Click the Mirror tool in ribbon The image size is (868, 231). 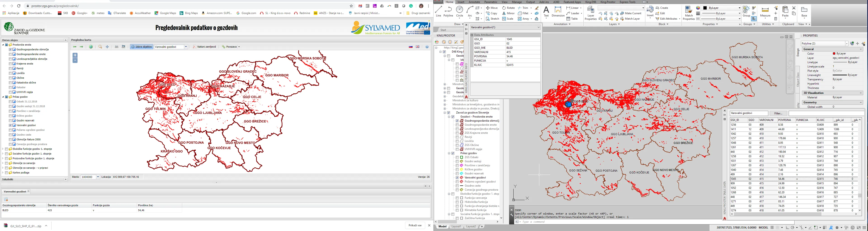click(508, 14)
